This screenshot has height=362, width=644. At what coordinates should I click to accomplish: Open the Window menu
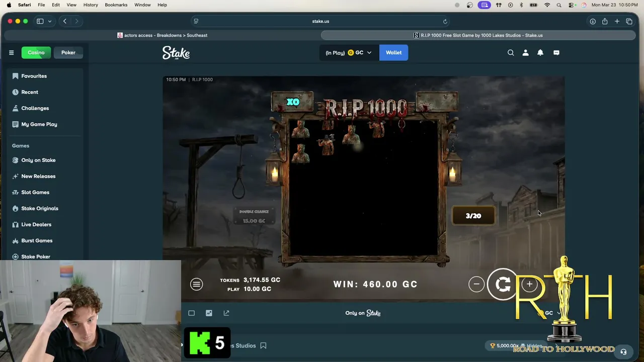click(142, 5)
